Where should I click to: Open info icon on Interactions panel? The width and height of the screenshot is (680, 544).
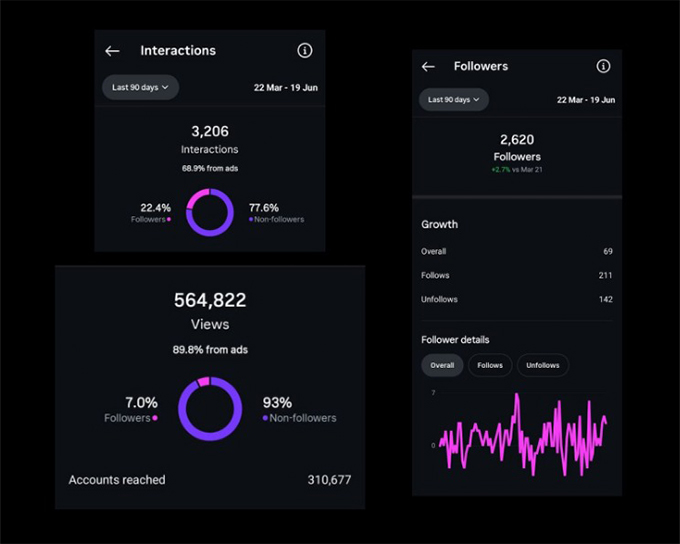(x=305, y=51)
